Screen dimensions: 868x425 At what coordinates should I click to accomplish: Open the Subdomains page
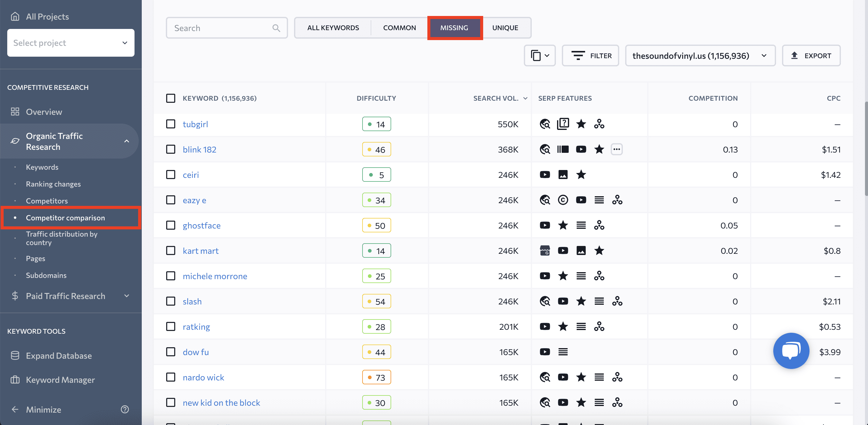tap(46, 275)
